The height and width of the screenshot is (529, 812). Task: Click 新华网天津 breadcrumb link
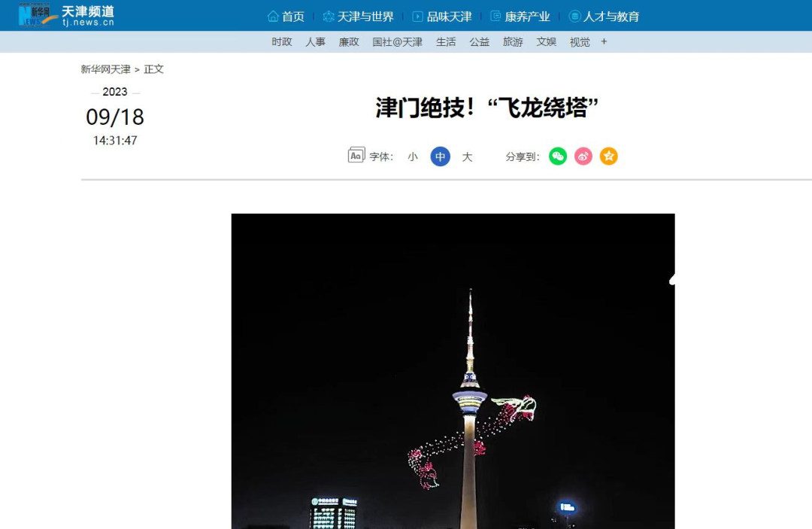click(106, 69)
